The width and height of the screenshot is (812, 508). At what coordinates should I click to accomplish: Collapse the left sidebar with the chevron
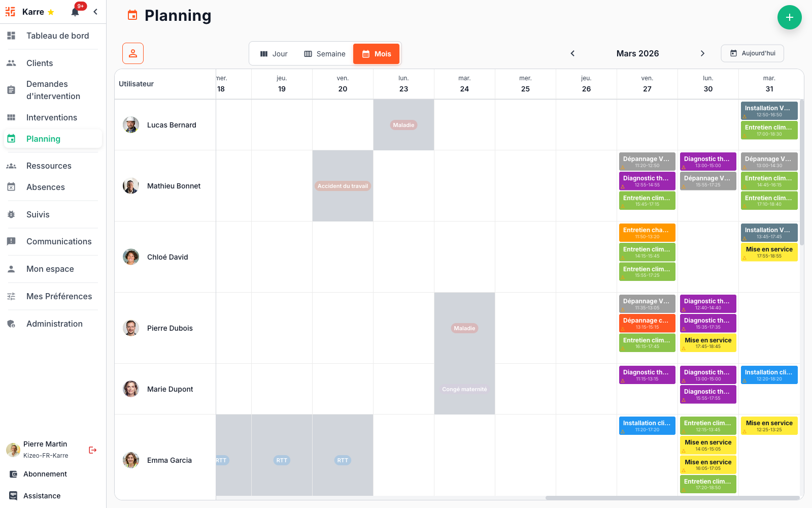95,12
